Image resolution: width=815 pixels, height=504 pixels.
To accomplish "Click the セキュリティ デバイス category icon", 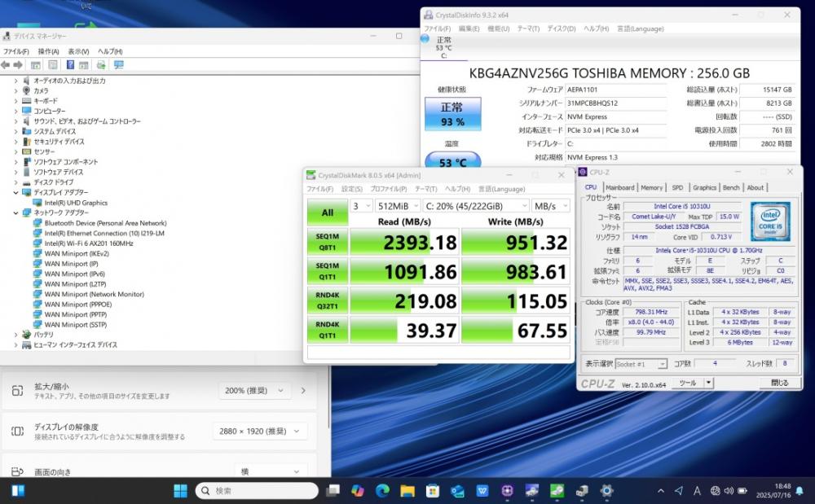I will tap(27, 142).
